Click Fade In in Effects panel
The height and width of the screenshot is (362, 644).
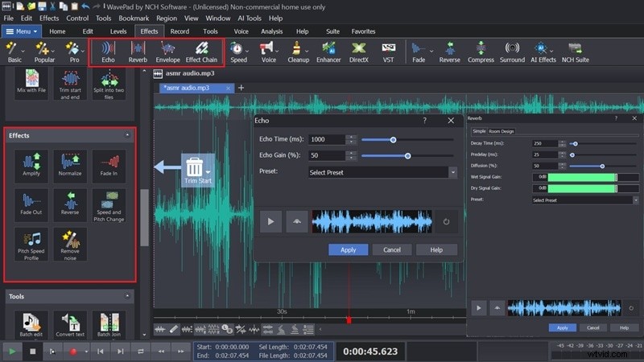tap(109, 165)
